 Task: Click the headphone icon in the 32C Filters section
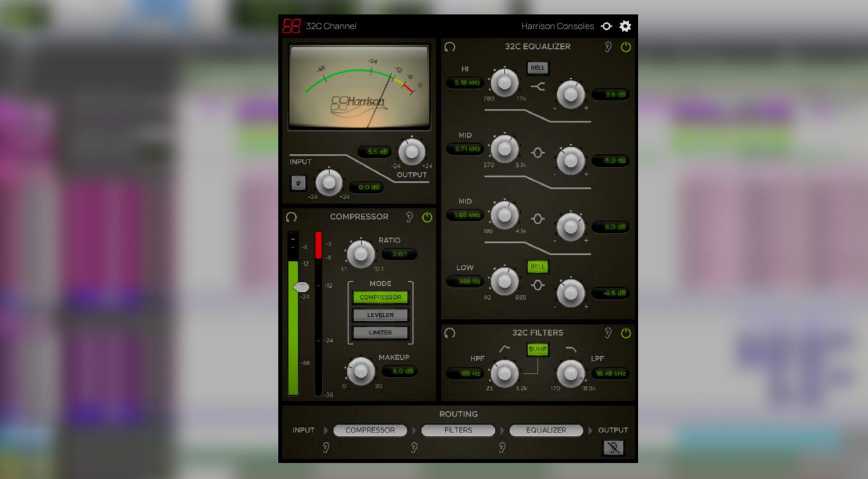pyautogui.click(x=449, y=333)
